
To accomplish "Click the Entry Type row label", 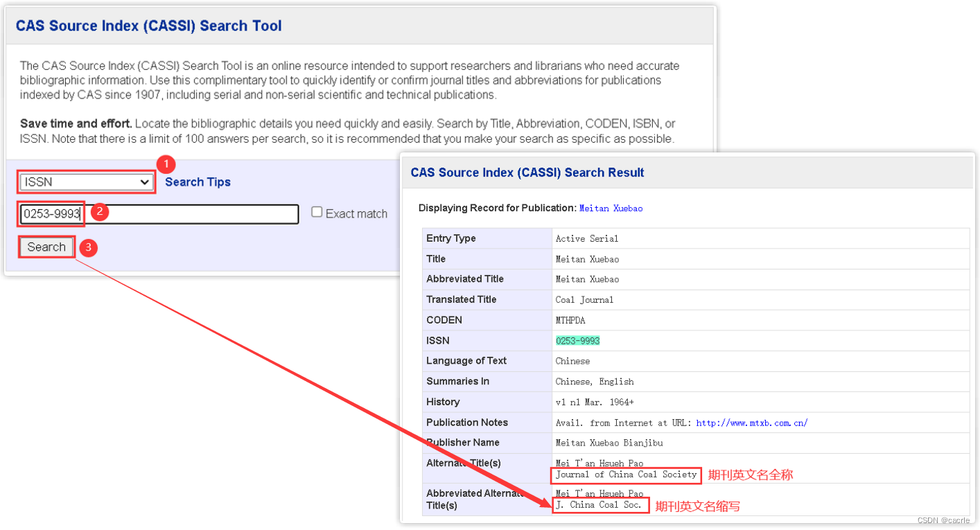I will pyautogui.click(x=451, y=238).
